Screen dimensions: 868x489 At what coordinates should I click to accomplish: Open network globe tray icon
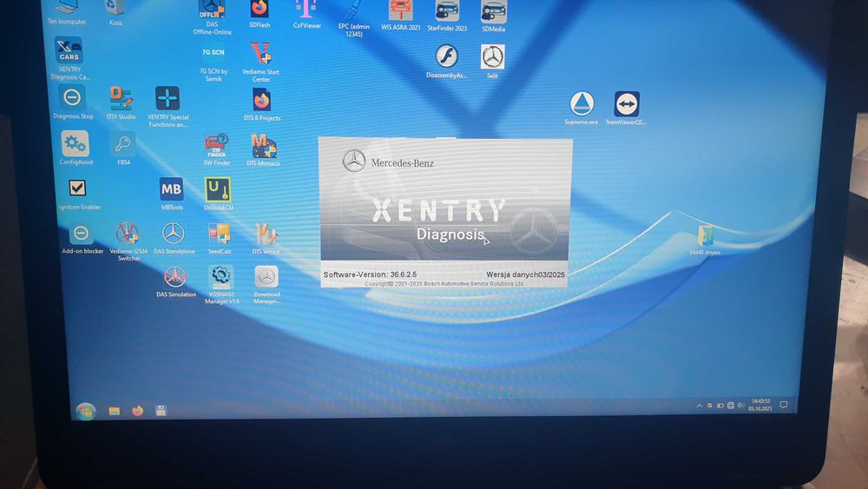click(x=731, y=406)
